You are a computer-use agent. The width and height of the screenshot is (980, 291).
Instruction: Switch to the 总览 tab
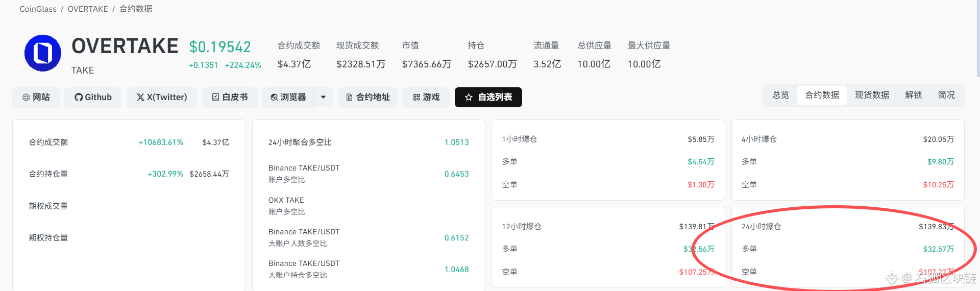coord(780,95)
